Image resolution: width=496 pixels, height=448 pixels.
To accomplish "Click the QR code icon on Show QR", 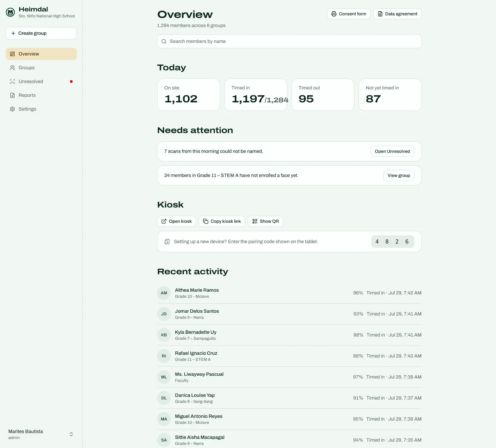I will pyautogui.click(x=255, y=221).
